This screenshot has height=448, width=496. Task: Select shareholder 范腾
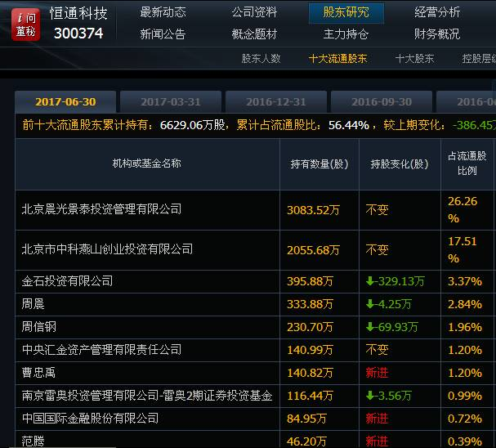(x=33, y=441)
